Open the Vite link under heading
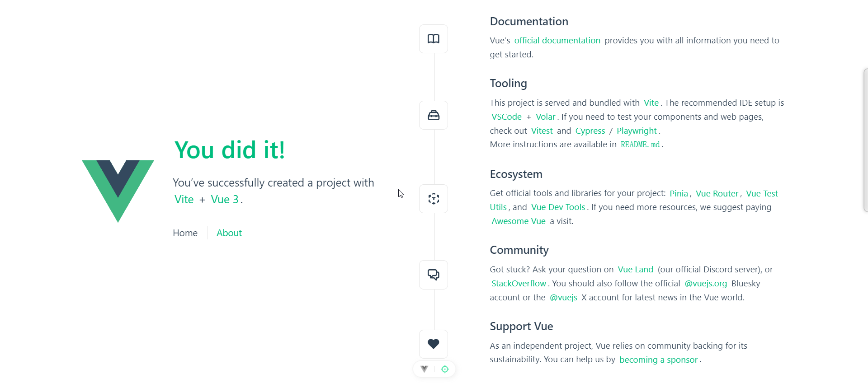Screen dimensions: 868x383 [x=184, y=200]
